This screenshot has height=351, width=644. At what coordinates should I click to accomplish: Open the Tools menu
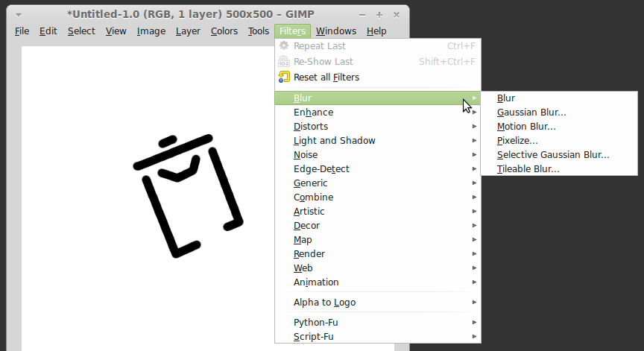tap(259, 31)
